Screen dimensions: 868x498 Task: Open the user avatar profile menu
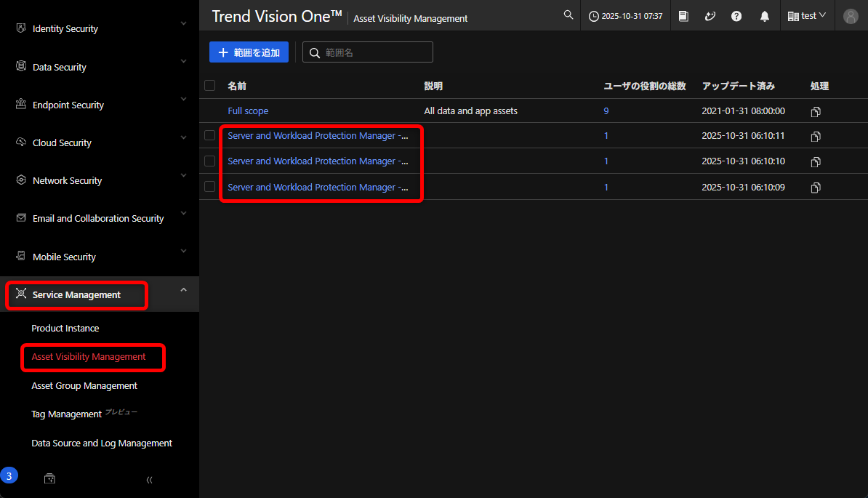pyautogui.click(x=851, y=16)
